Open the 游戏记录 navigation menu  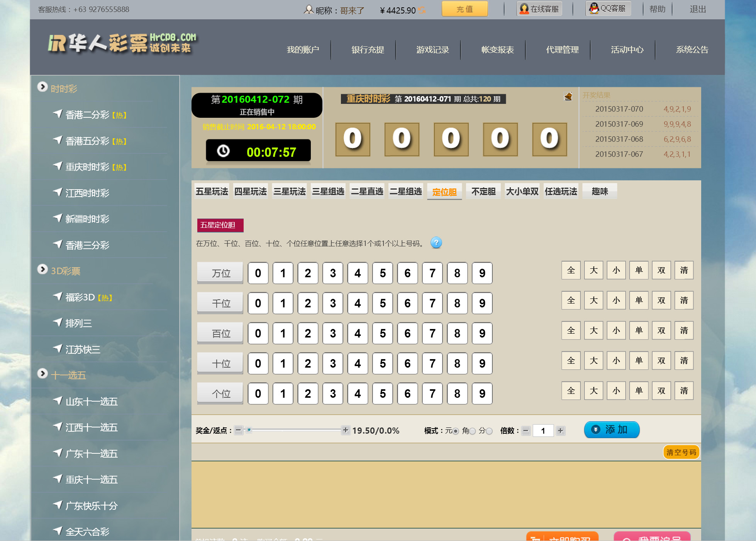click(x=432, y=50)
